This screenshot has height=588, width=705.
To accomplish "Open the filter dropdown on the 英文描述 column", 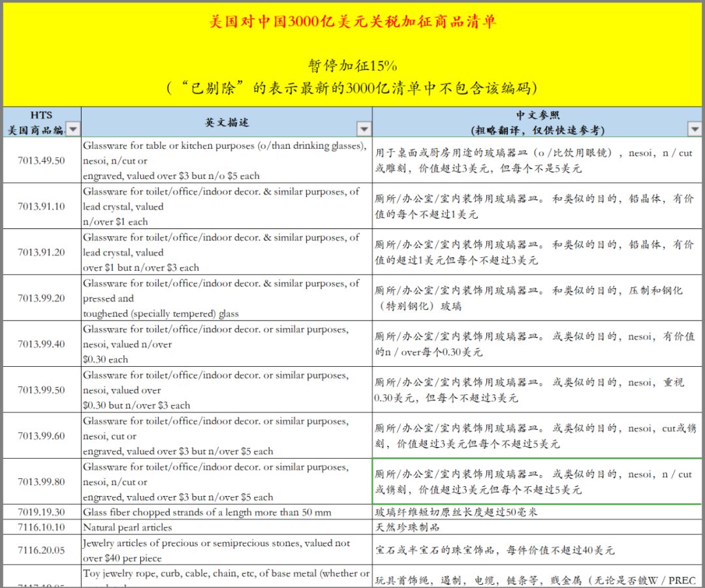I will [364, 129].
